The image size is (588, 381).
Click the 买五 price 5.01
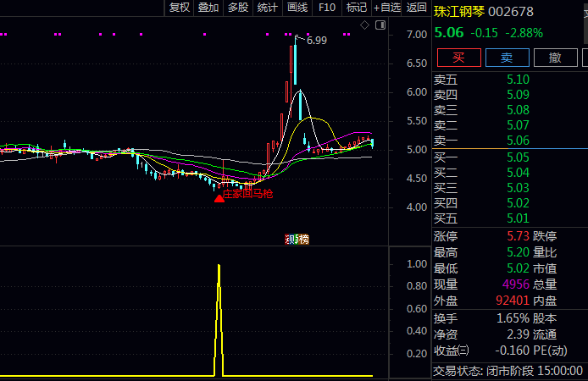pos(518,218)
